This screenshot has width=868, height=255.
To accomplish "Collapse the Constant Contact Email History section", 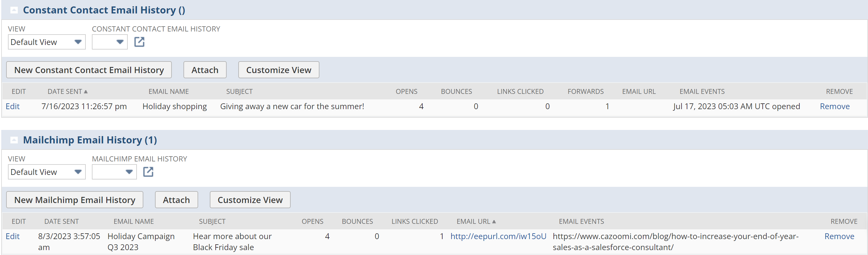I will (14, 10).
